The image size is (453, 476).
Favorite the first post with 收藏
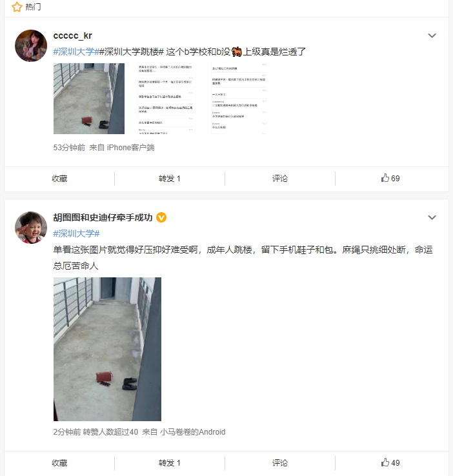59,178
